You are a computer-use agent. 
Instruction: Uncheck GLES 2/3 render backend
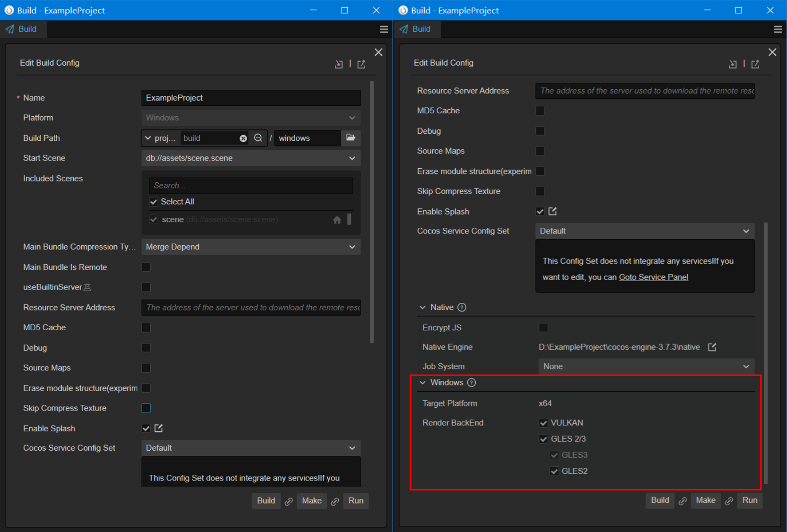pyautogui.click(x=543, y=439)
